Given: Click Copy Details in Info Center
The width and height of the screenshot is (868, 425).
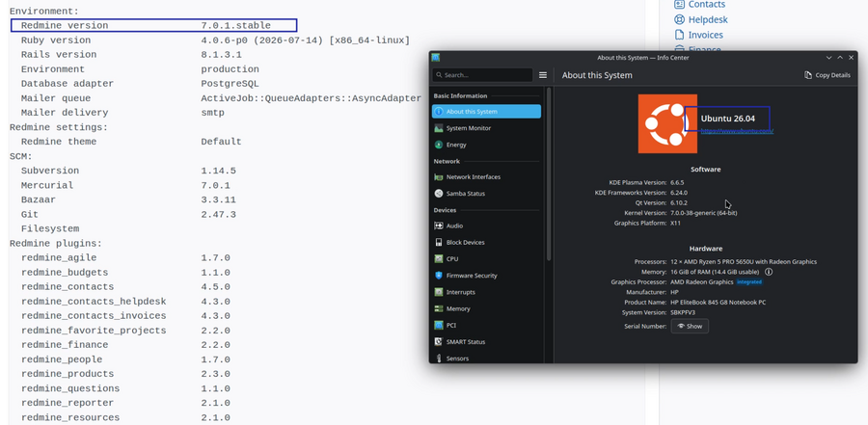Looking at the screenshot, I should (x=827, y=75).
